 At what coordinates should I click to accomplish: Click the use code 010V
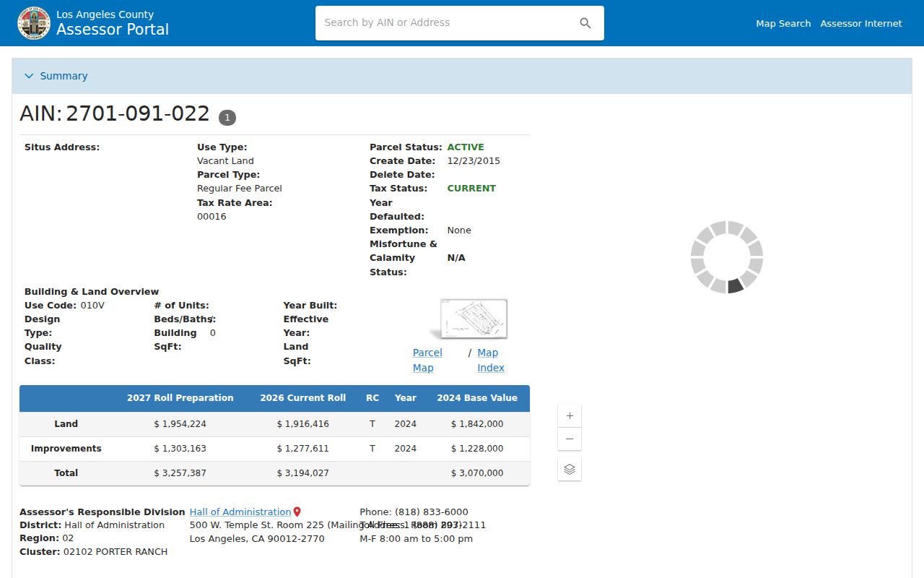[92, 306]
